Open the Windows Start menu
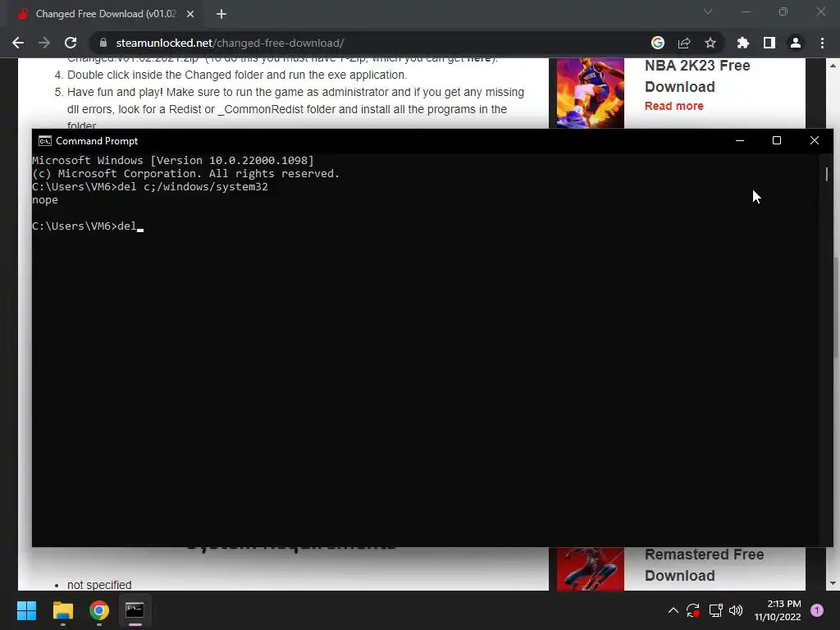 [26, 610]
